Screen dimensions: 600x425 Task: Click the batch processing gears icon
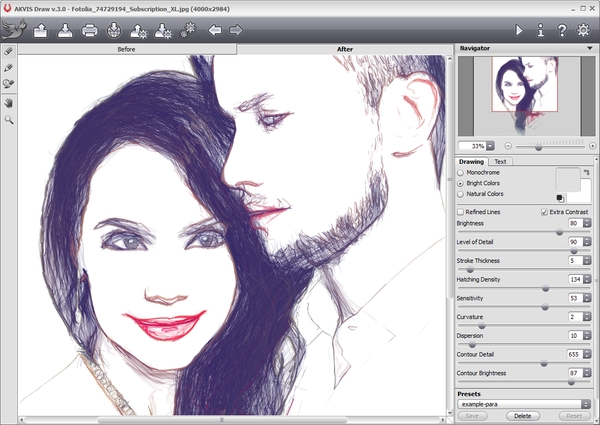[187, 30]
